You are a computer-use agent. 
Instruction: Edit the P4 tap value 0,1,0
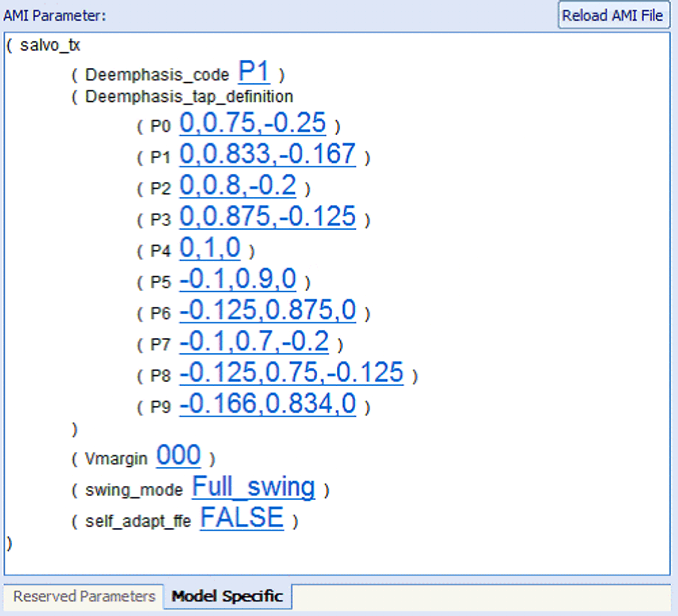[210, 247]
